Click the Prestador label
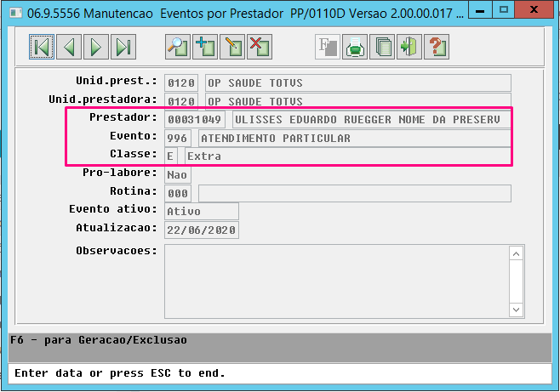The width and height of the screenshot is (560, 392). [x=123, y=117]
